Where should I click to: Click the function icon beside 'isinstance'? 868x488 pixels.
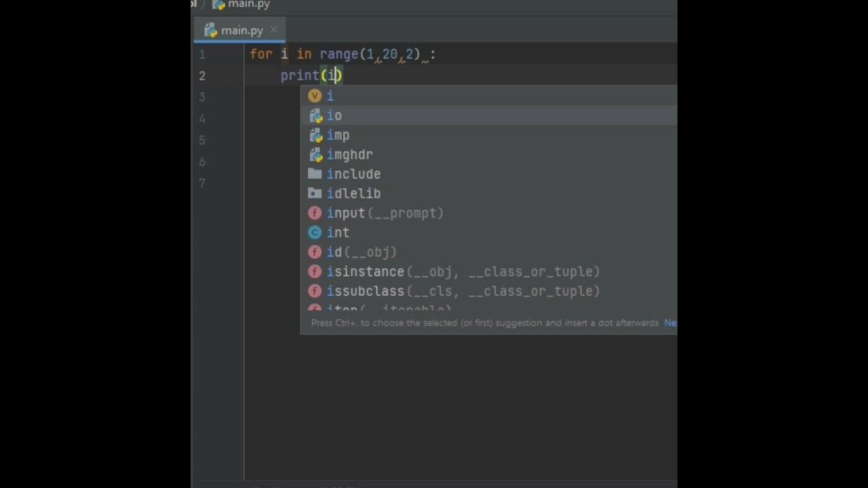[x=315, y=272]
